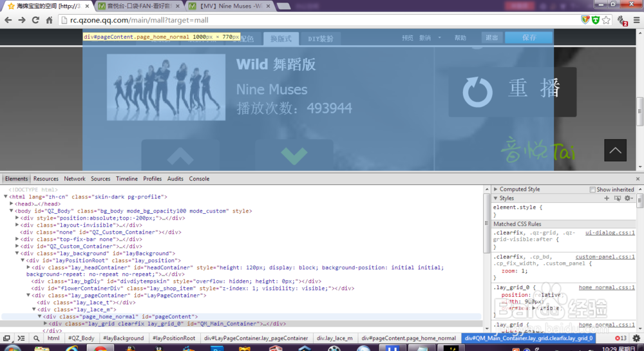Open a new browser tab
644x351 pixels.
pyautogui.click(x=283, y=6)
